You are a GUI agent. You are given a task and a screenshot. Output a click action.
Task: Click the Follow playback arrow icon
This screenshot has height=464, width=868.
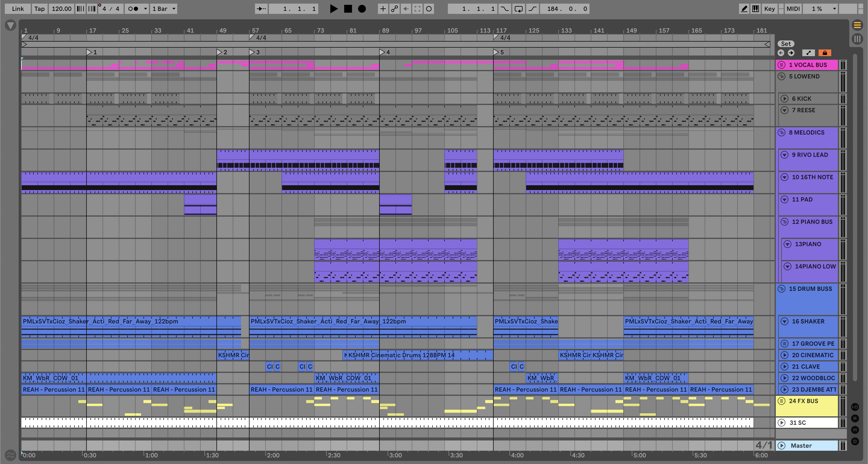coord(261,9)
